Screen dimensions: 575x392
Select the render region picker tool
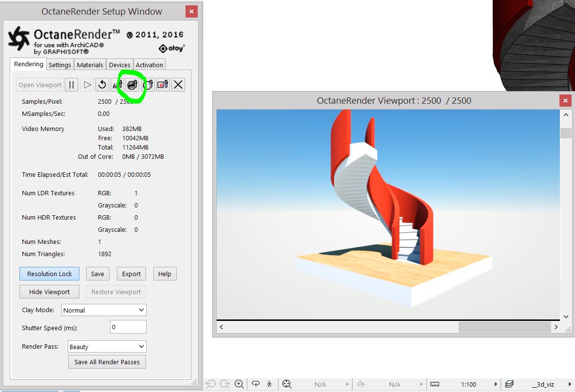click(x=163, y=85)
